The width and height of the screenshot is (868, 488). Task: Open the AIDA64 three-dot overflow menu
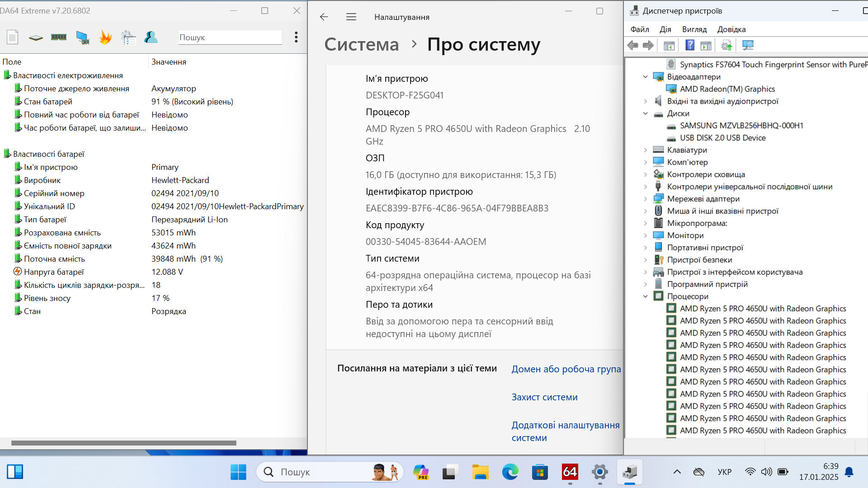pos(296,37)
